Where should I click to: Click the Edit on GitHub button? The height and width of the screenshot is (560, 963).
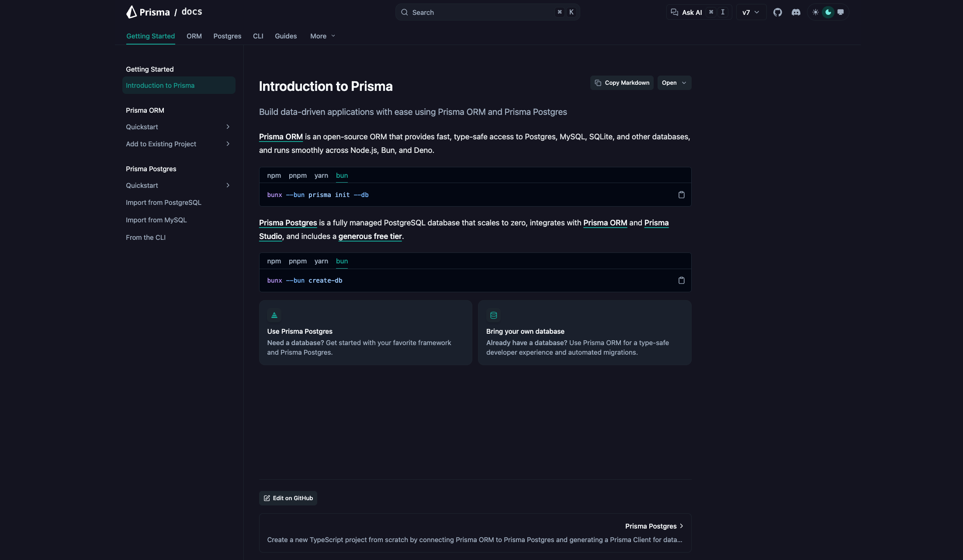[288, 498]
